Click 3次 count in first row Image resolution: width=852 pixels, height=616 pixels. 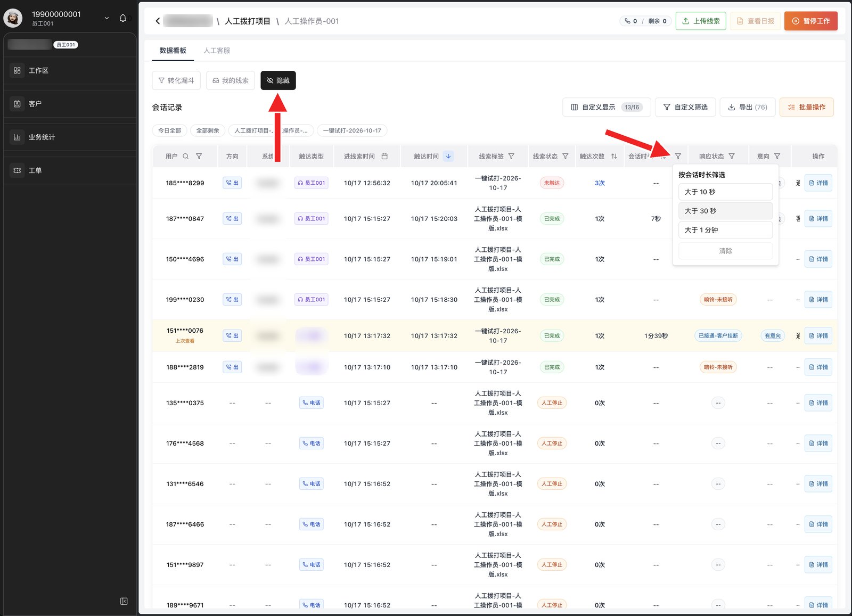[600, 183]
